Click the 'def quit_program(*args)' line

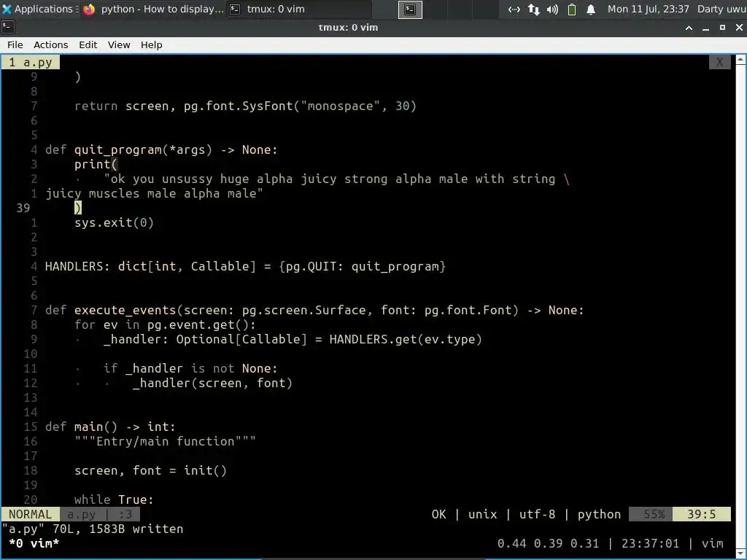[161, 149]
